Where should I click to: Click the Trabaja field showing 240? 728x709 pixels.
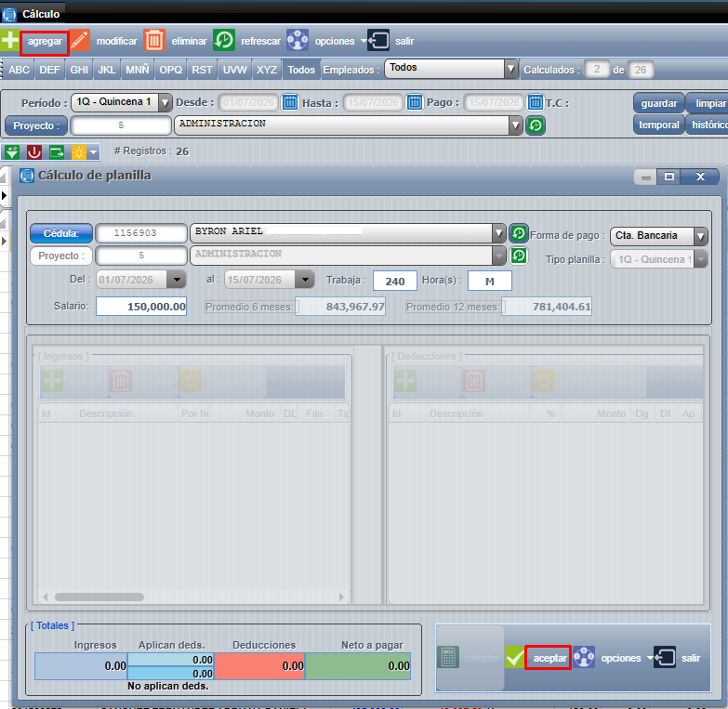pyautogui.click(x=394, y=281)
